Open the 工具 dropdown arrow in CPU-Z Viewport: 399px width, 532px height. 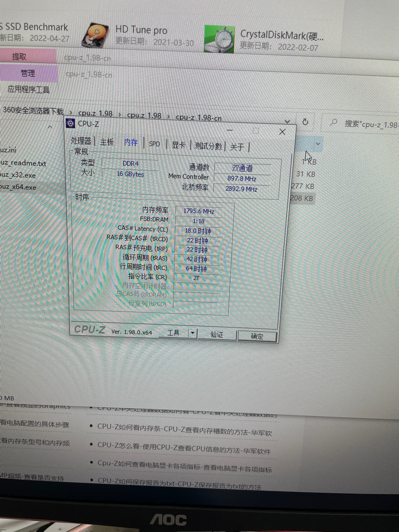pyautogui.click(x=192, y=332)
